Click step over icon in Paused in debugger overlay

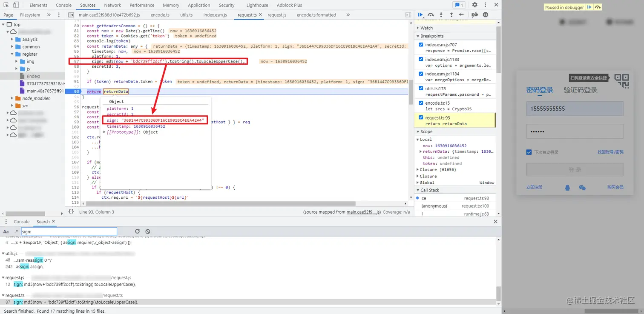(598, 7)
